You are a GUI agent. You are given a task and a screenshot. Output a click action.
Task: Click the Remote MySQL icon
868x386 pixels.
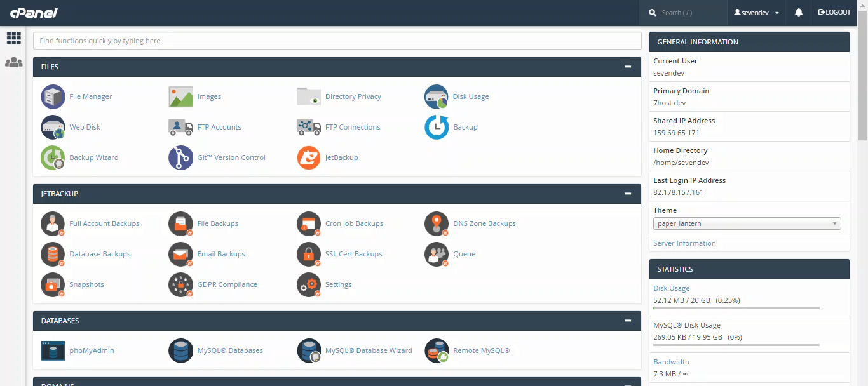(437, 350)
